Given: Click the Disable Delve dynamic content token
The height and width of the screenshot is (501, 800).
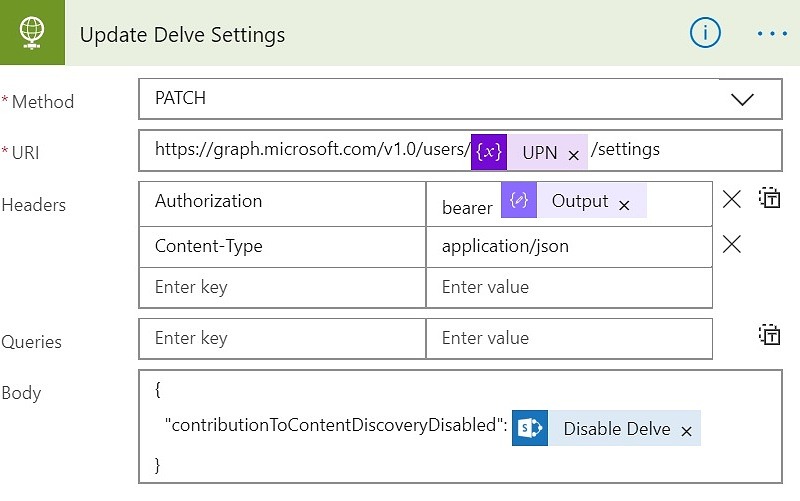Looking at the screenshot, I should tap(606, 428).
